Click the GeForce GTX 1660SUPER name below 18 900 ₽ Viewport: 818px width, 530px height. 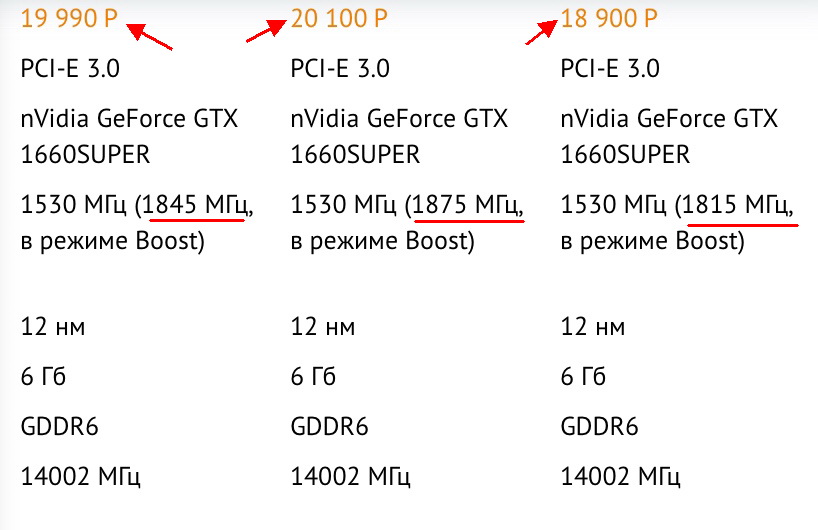[669, 137]
